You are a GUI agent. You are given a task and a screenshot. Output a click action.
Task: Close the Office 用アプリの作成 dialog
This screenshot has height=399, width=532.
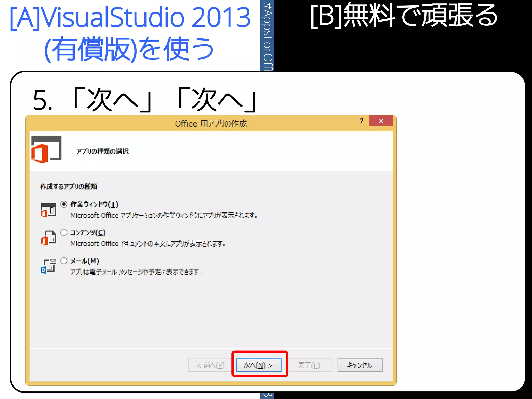381,121
